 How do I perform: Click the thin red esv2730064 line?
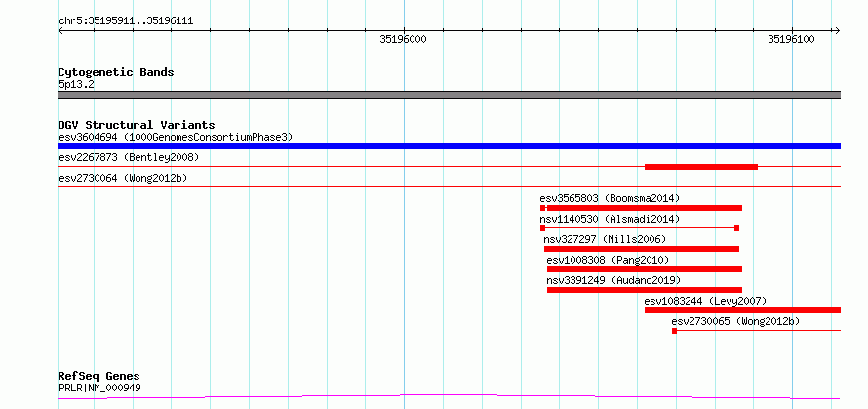(x=449, y=187)
